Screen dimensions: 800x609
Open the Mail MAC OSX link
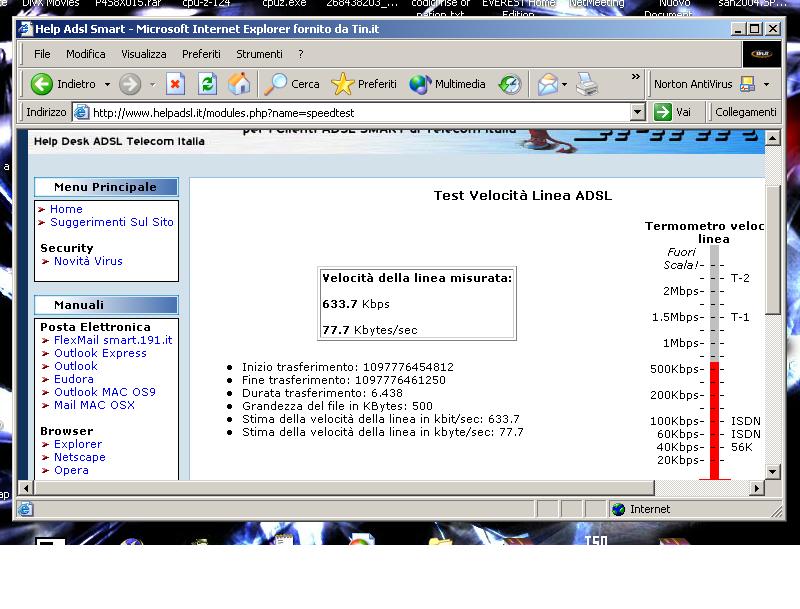point(94,405)
